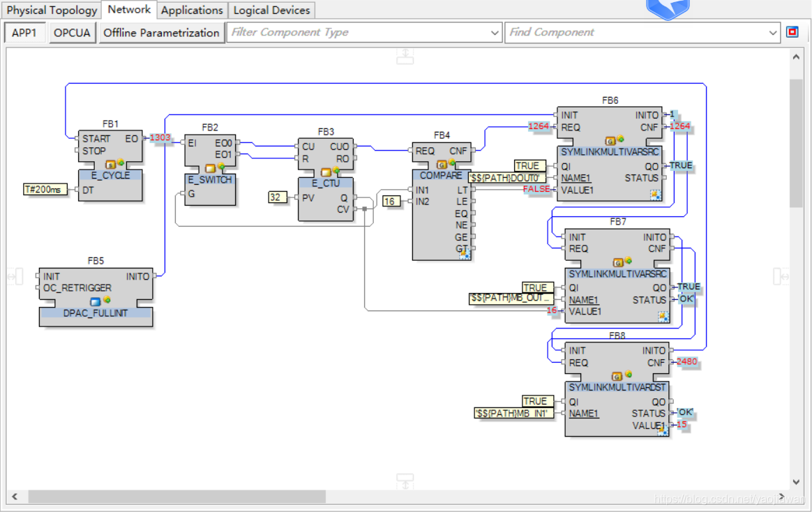Toggle the APP1 application view button
Image resolution: width=812 pixels, height=512 pixels.
pyautogui.click(x=24, y=33)
